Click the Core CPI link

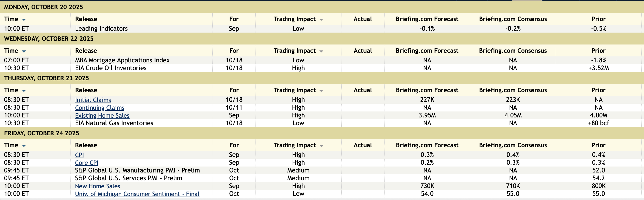coord(86,163)
